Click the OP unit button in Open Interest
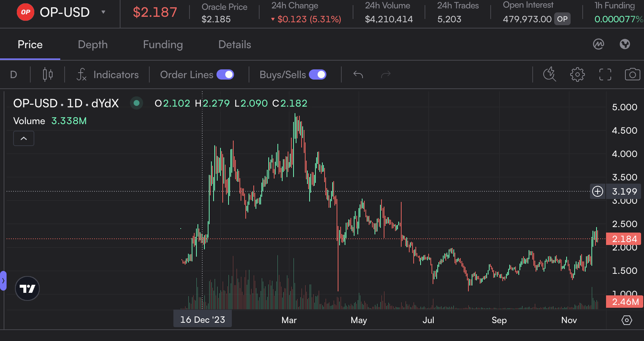644x341 pixels. coord(562,19)
